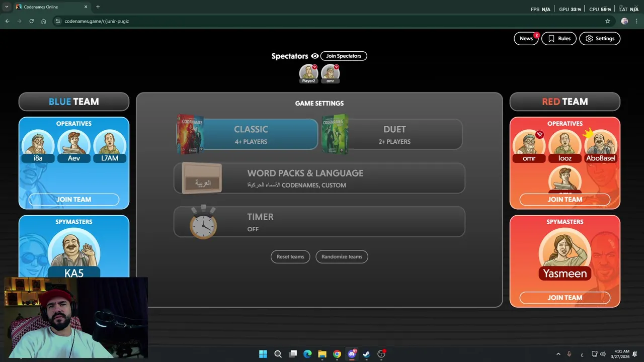Select the L7AM operative avatar
Screen dimensions: 644x362
click(110, 146)
